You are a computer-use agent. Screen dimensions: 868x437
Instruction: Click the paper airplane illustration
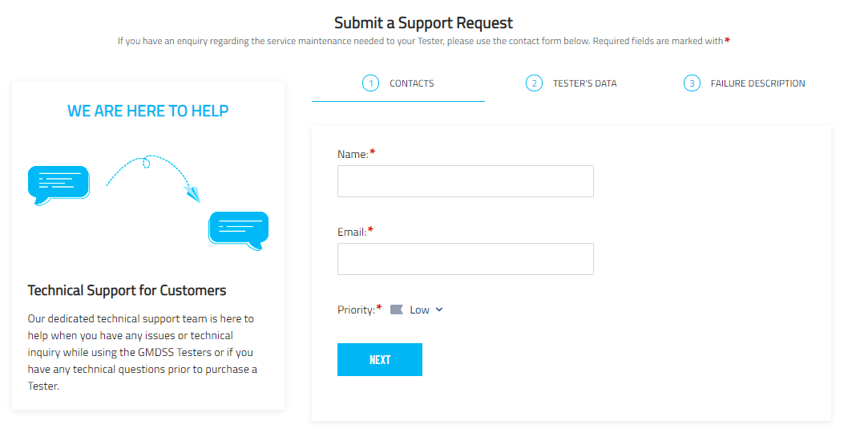pyautogui.click(x=192, y=194)
